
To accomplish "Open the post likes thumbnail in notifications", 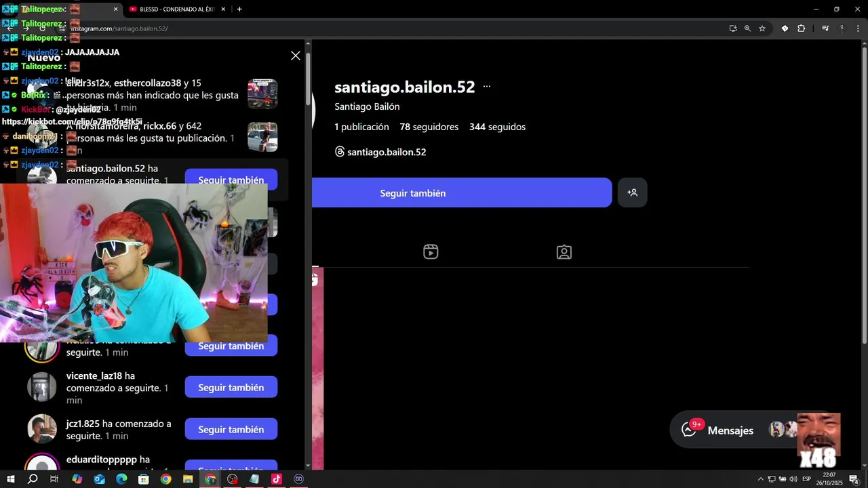I will click(x=262, y=137).
